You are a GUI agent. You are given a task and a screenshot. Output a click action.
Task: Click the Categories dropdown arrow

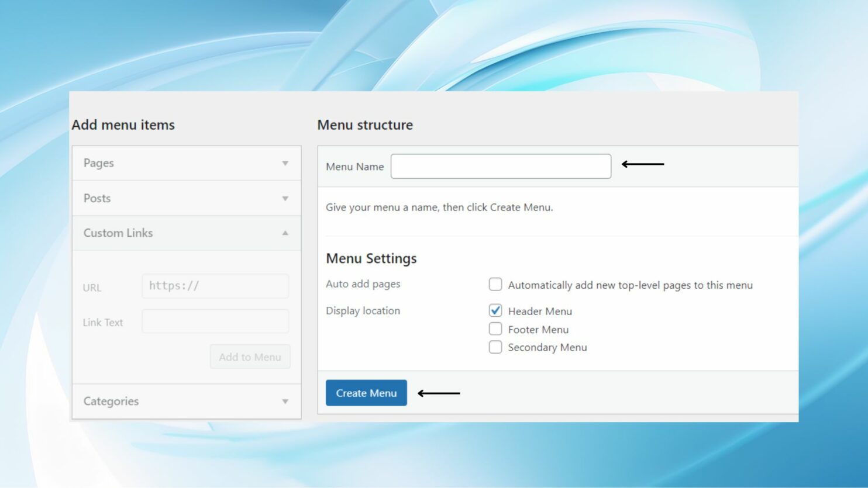(285, 401)
